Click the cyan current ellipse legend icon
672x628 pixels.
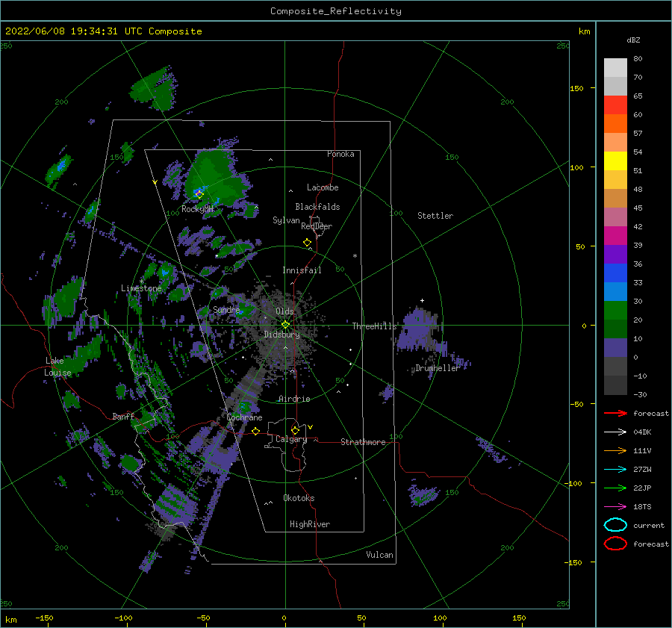(615, 525)
